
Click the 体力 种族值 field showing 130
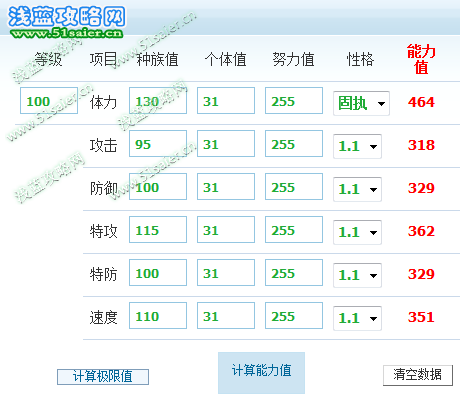(158, 101)
